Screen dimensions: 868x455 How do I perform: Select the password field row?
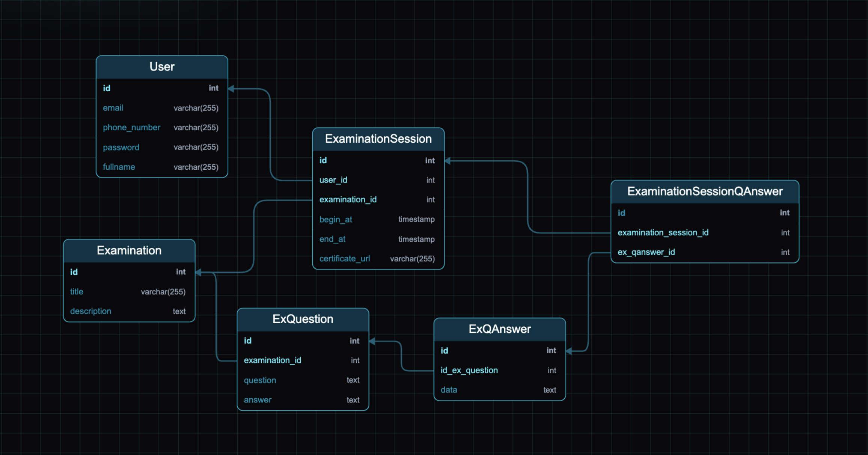[x=121, y=148]
